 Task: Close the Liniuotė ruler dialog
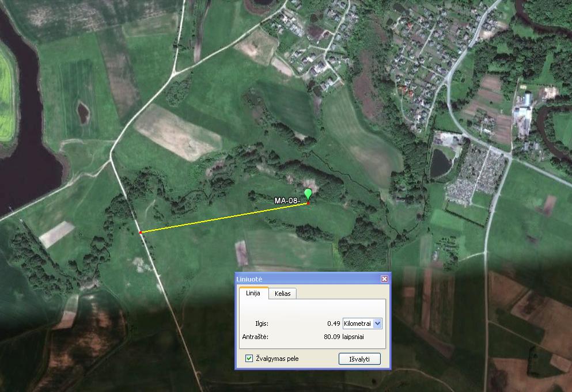(384, 279)
